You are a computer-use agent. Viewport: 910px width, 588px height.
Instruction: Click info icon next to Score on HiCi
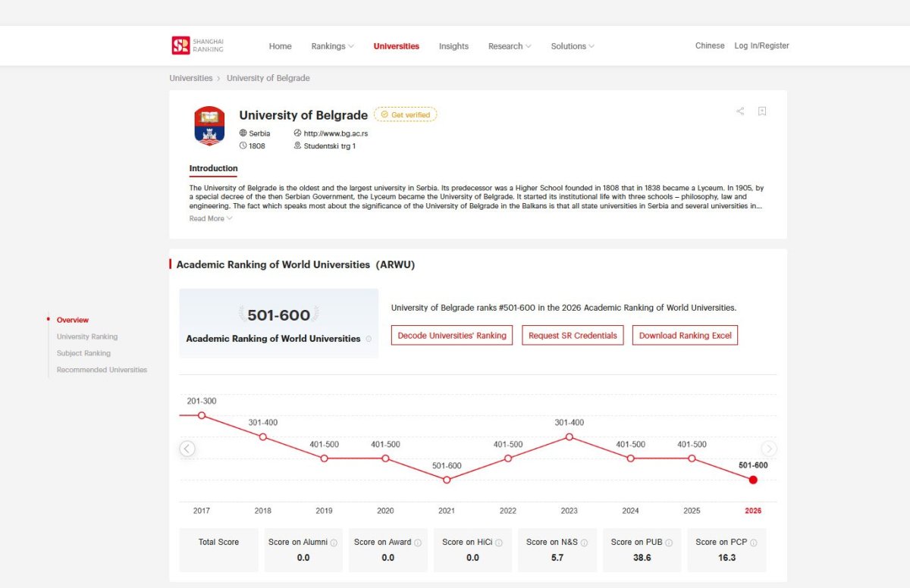pyautogui.click(x=499, y=543)
